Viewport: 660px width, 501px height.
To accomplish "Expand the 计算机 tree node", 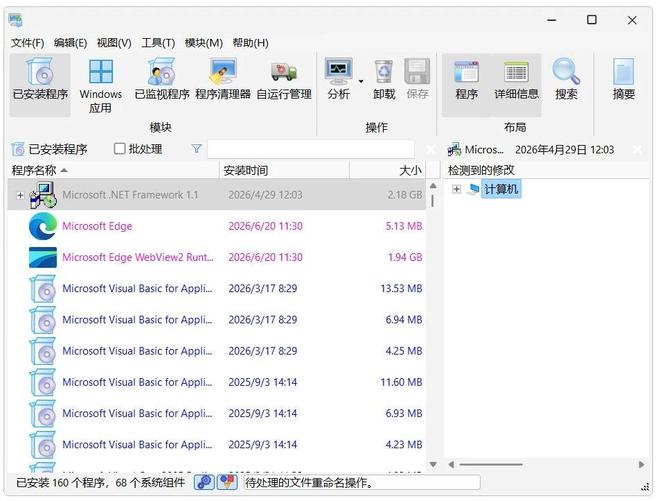I will point(456,189).
